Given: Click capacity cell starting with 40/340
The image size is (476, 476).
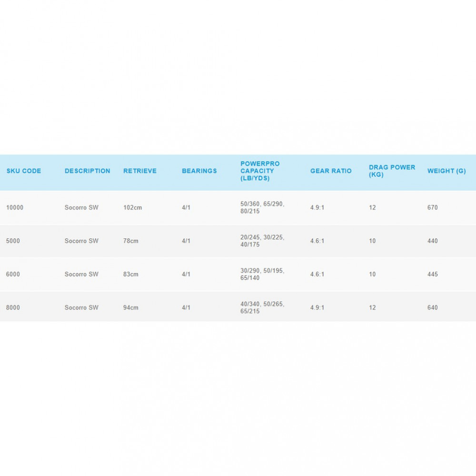Looking at the screenshot, I should [262, 307].
